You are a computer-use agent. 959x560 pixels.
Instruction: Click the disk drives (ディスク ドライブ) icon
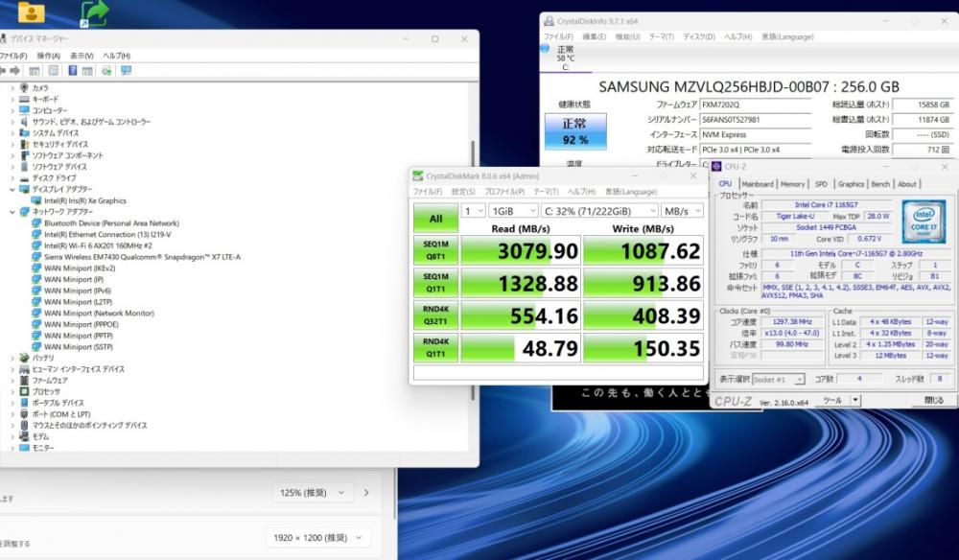pos(25,178)
